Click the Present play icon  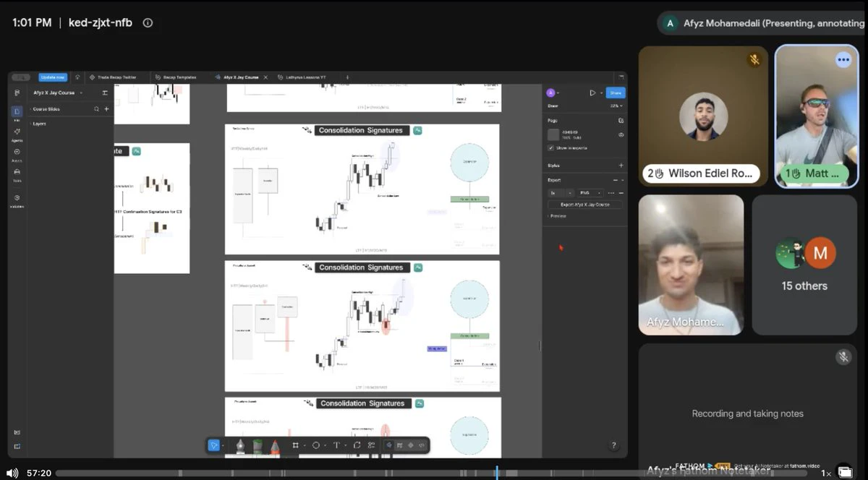[x=592, y=93]
